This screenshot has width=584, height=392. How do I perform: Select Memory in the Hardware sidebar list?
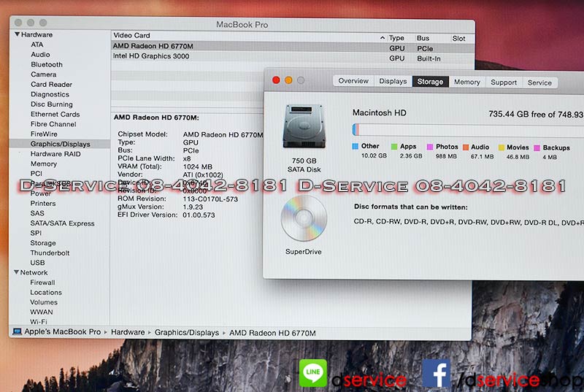(44, 164)
